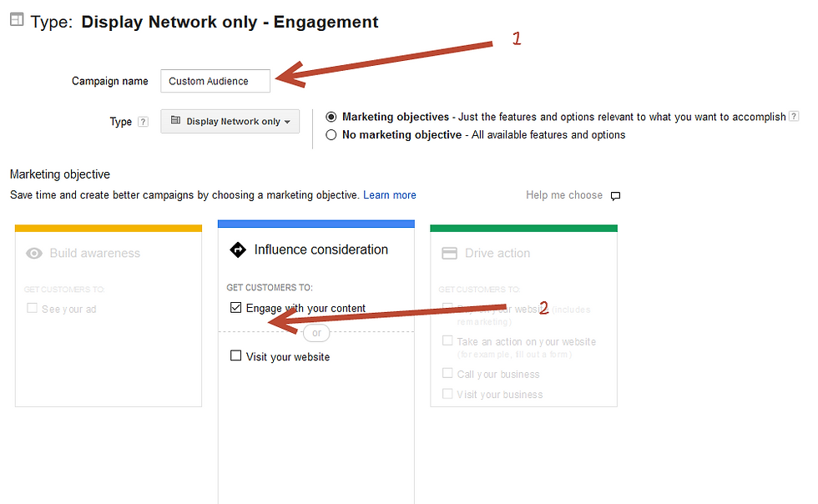Image resolution: width=818 pixels, height=504 pixels.
Task: Click the eye icon in Build awareness card
Action: tap(34, 254)
